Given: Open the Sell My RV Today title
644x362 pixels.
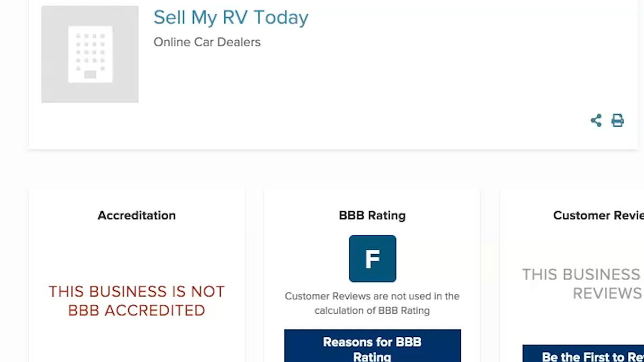Looking at the screenshot, I should 231,18.
